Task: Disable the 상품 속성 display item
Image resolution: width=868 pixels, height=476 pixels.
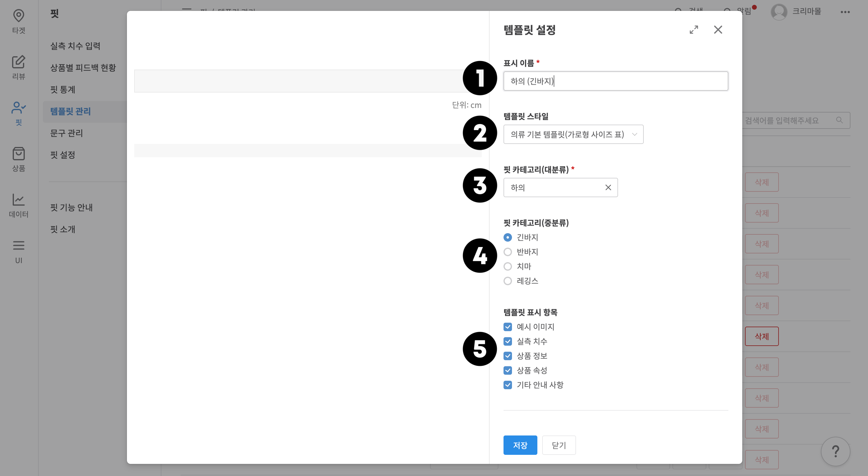Action: 508,370
